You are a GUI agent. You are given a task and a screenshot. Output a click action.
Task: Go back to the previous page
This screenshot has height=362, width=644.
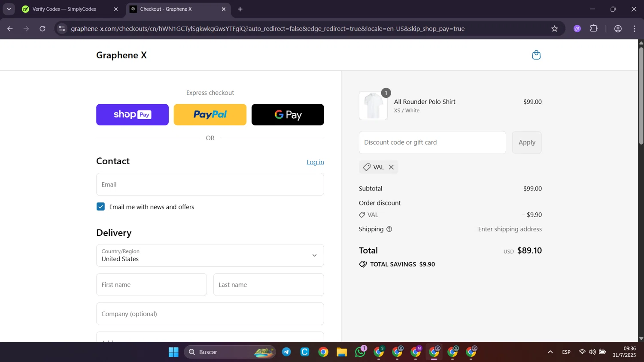click(x=10, y=29)
